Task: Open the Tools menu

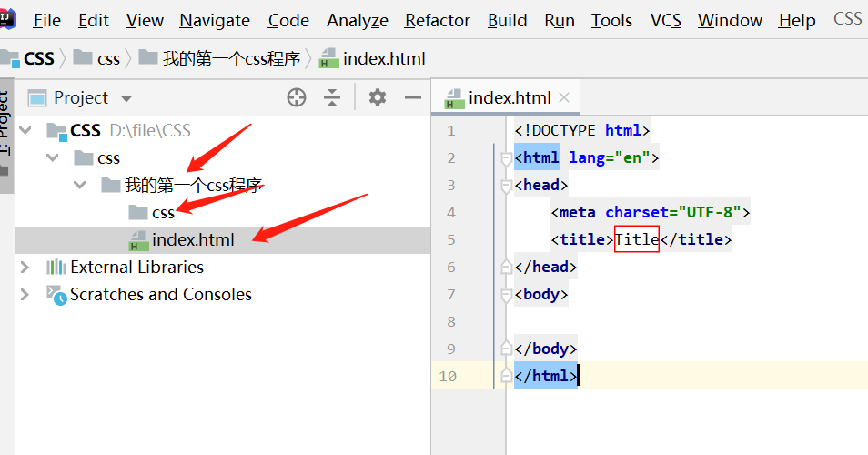Action: tap(611, 21)
